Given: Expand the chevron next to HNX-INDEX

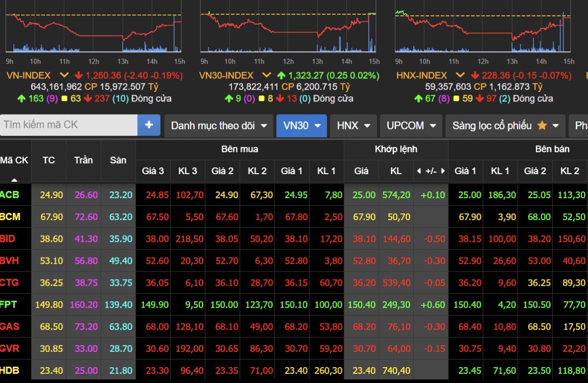Looking at the screenshot, I should [x=460, y=75].
